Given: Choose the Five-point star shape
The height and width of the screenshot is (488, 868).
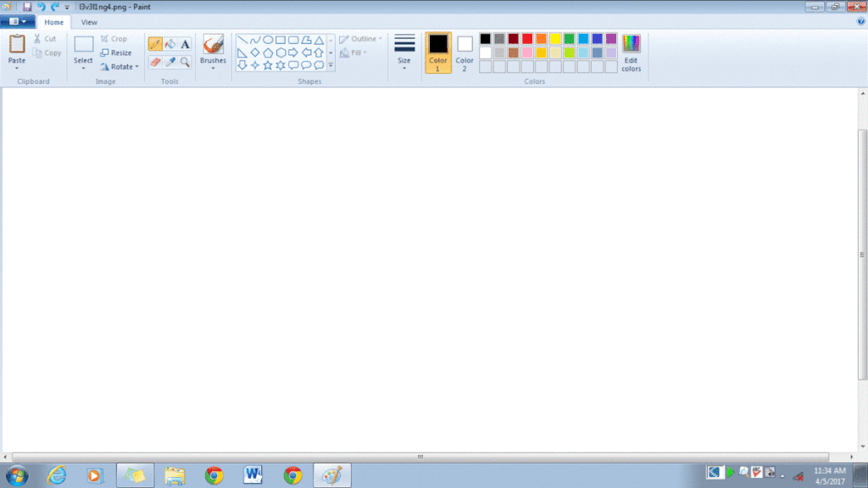Looking at the screenshot, I should point(268,65).
